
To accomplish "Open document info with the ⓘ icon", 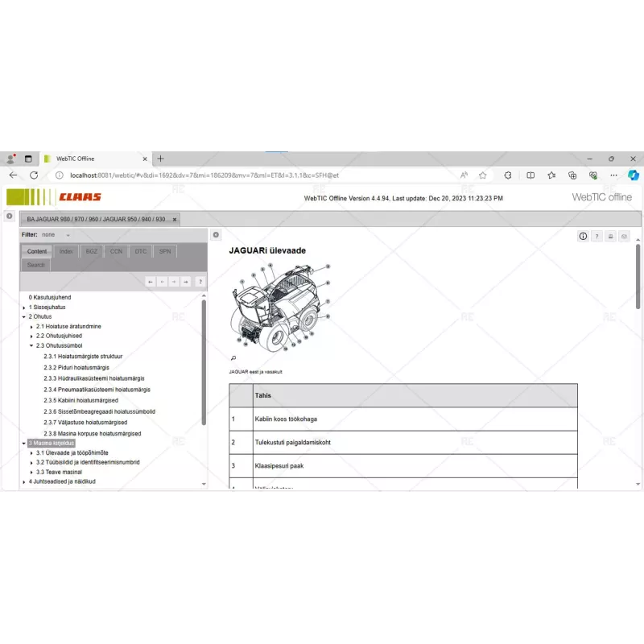I will (x=582, y=235).
